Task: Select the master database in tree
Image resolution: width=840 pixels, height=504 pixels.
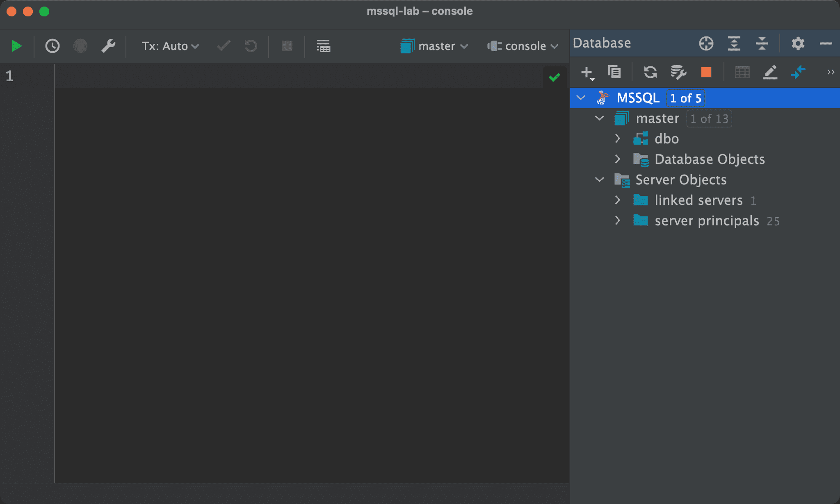Action: click(x=657, y=118)
